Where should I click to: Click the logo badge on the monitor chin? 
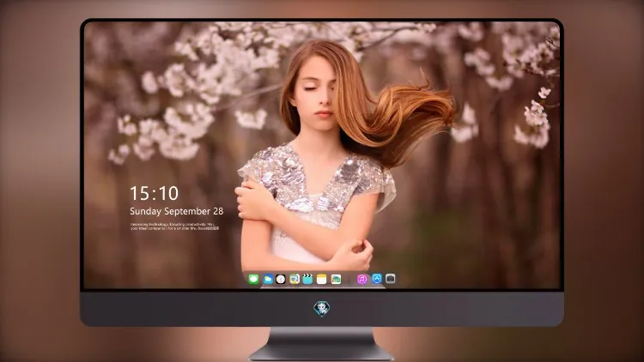click(x=322, y=309)
